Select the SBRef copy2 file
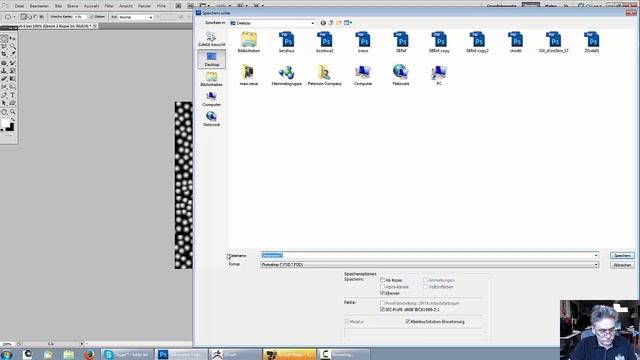Image resolution: width=640 pixels, height=360 pixels. pos(477,42)
